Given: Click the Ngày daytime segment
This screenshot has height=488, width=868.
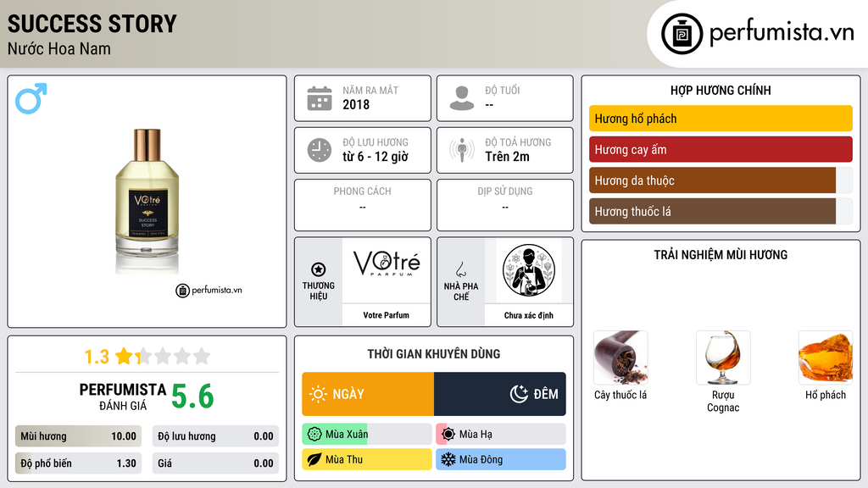Looking at the screenshot, I should click(368, 394).
